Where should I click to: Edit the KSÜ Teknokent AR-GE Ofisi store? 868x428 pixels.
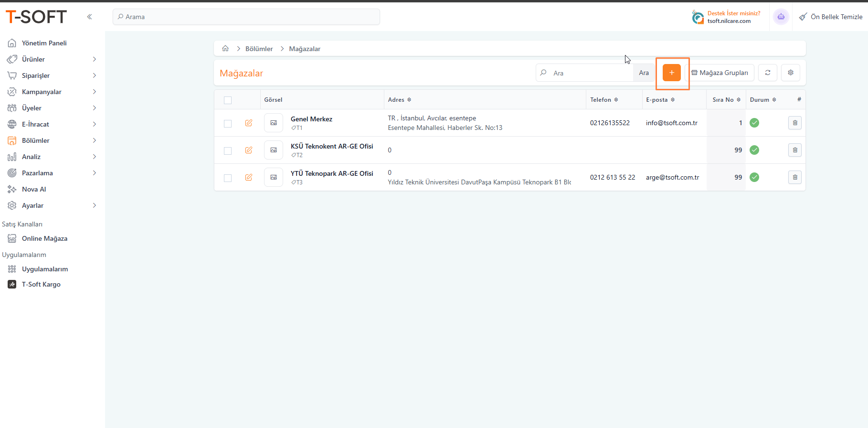coord(249,150)
